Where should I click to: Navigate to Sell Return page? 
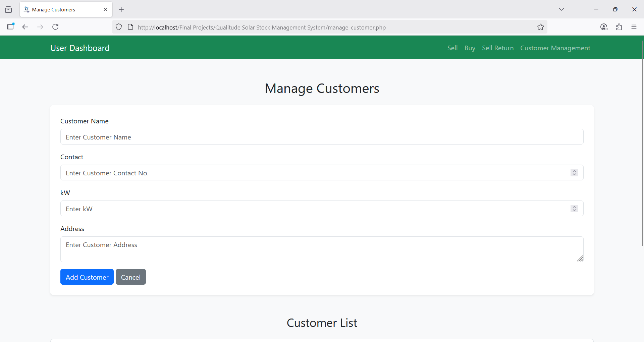pos(497,48)
